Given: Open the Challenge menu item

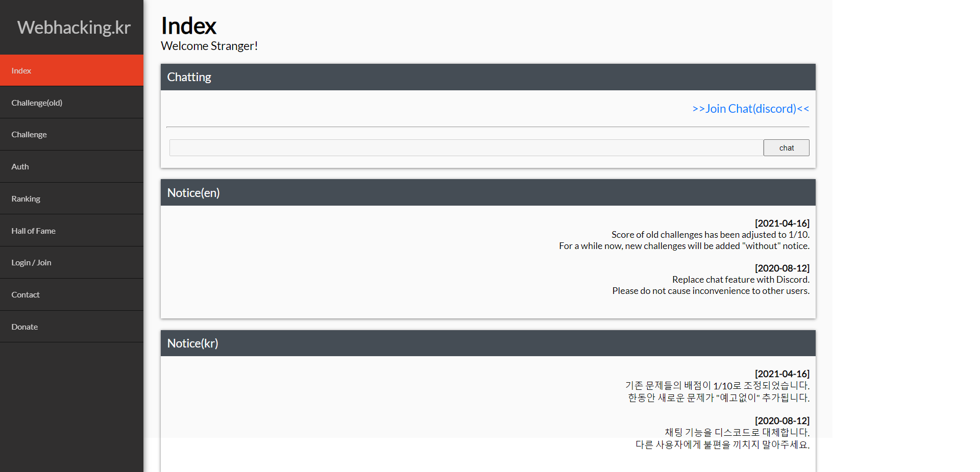Looking at the screenshot, I should coord(71,135).
